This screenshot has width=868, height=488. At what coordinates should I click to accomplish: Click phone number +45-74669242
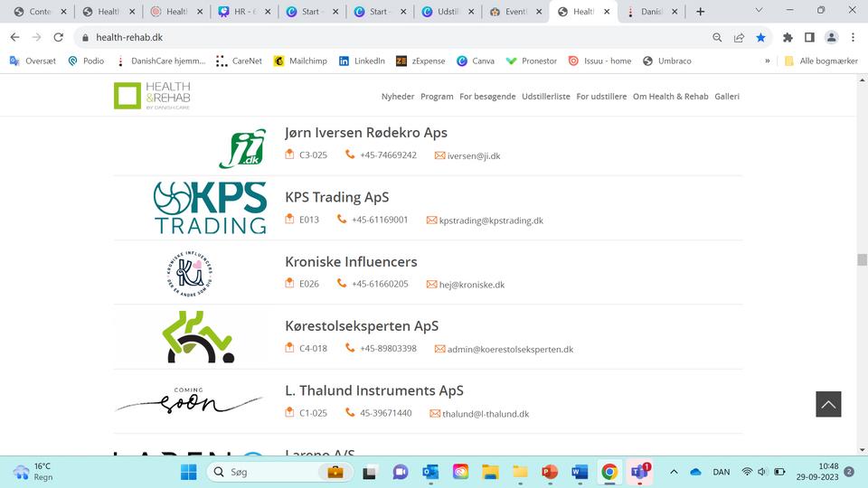coord(388,155)
